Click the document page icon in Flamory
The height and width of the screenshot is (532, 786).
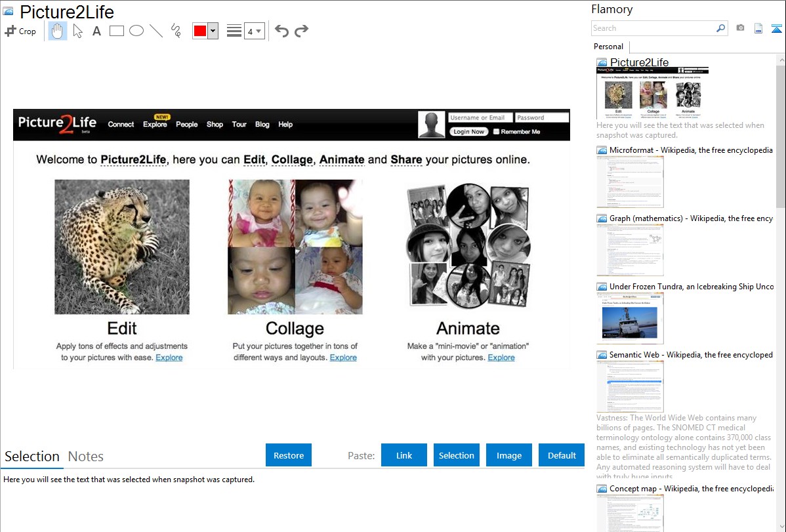point(758,28)
